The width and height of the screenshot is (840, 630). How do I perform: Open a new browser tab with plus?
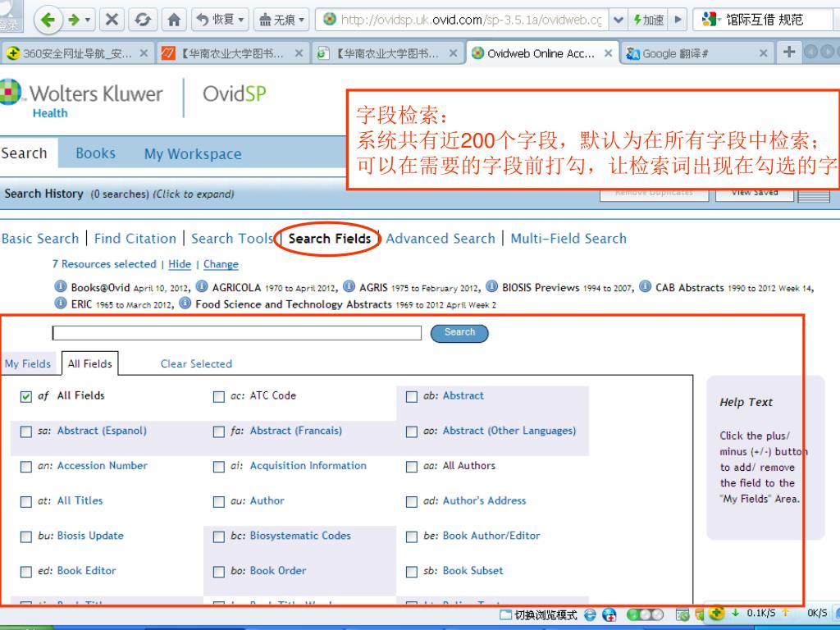point(788,52)
